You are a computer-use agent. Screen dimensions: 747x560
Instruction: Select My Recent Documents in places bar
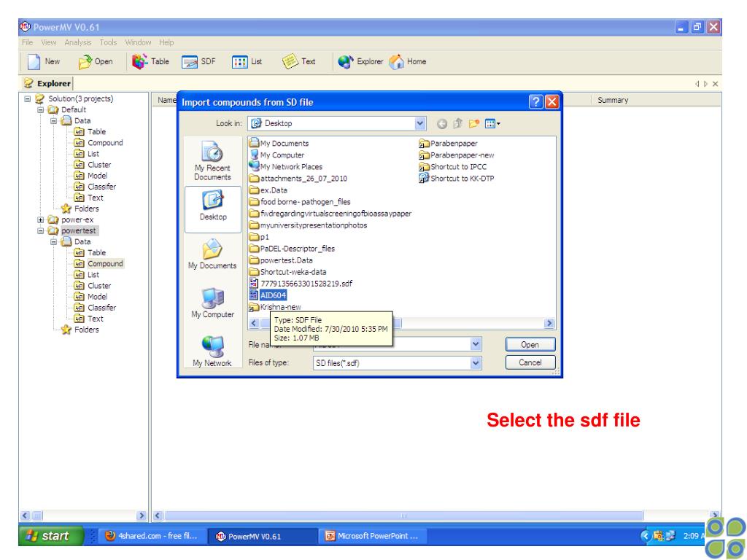point(212,160)
